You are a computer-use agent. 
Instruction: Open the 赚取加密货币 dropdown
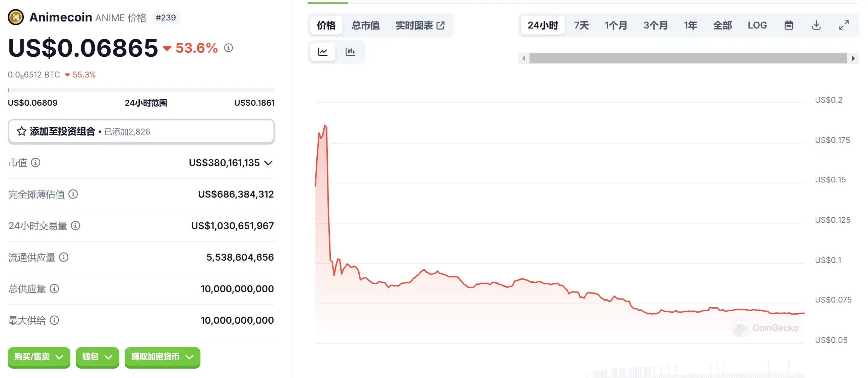pos(162,357)
